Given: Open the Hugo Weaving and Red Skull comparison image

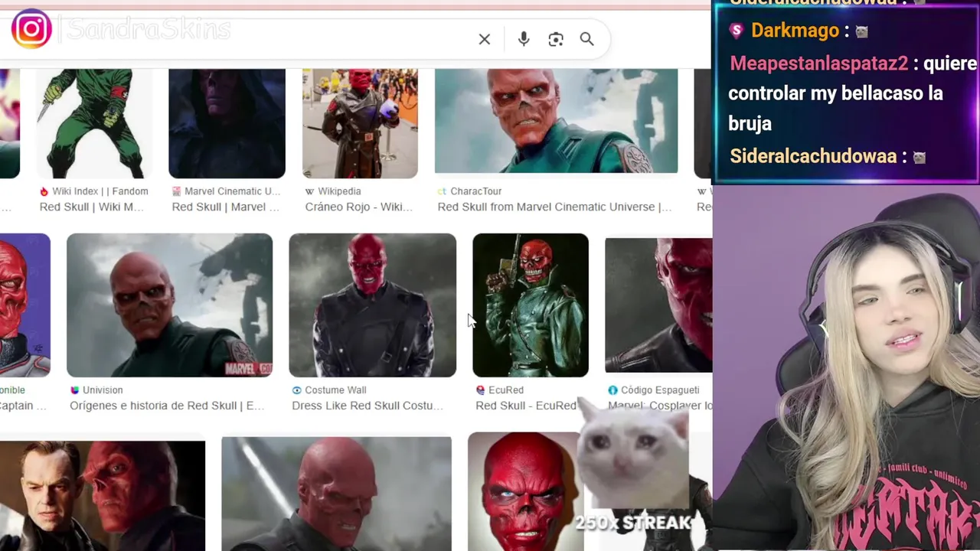Looking at the screenshot, I should point(103,495).
